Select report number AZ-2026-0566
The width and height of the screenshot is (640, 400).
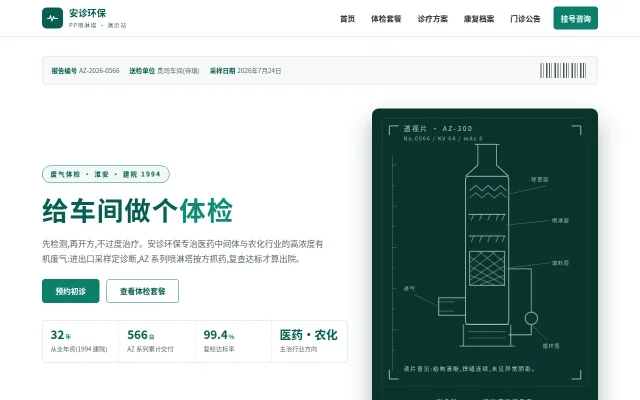(x=99, y=71)
